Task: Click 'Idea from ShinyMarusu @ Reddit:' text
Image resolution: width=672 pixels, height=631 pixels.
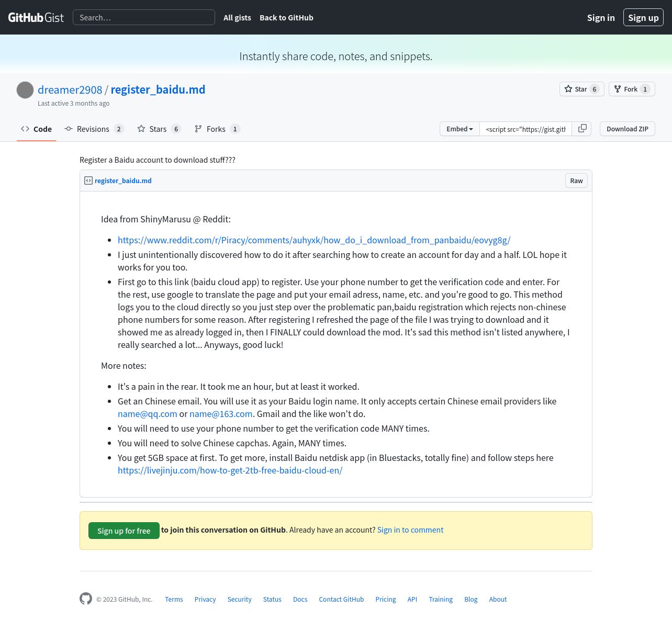Action: 166,219
